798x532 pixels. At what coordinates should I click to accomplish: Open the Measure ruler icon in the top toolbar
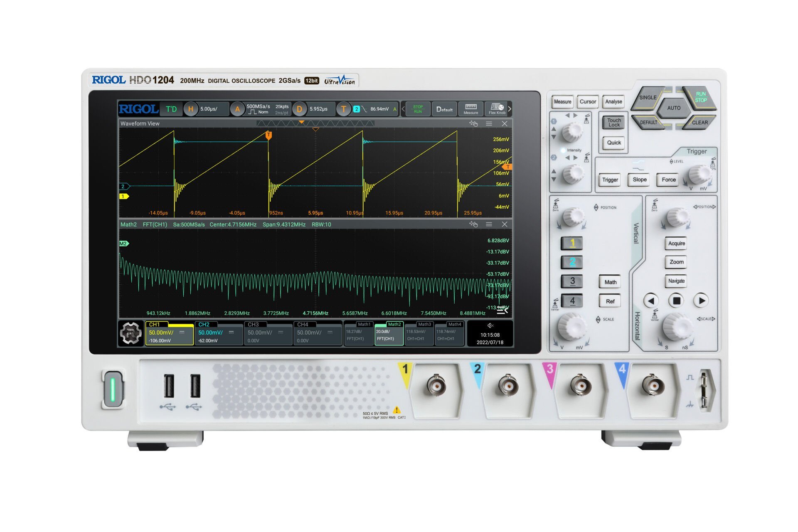tap(470, 109)
